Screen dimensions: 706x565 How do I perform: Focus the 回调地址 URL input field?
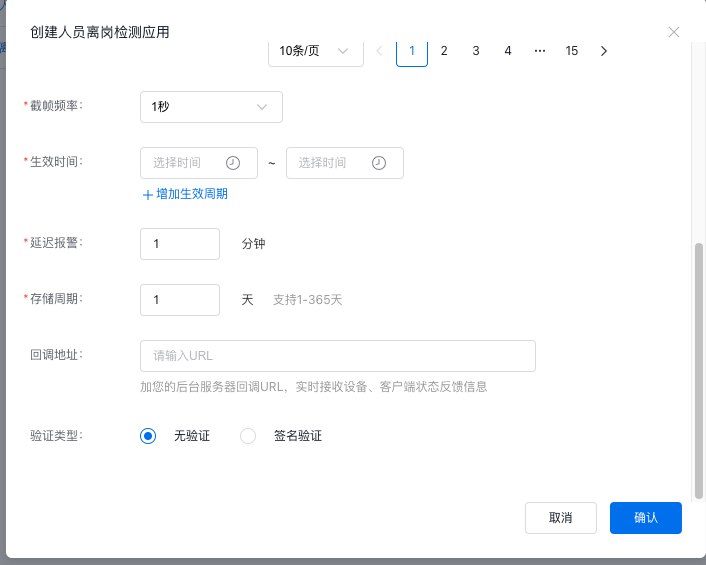click(337, 356)
